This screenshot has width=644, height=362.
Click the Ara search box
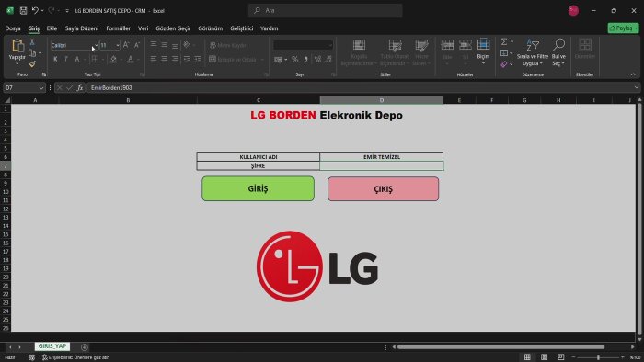coord(326,11)
